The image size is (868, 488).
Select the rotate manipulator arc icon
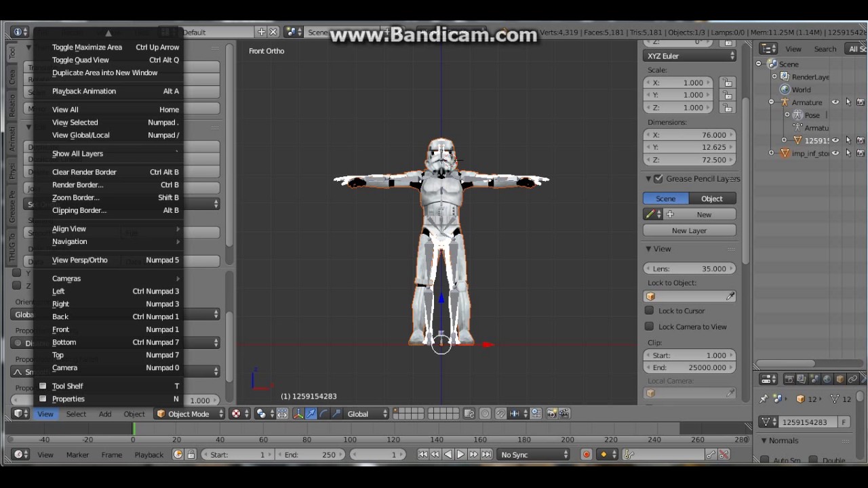(x=323, y=414)
